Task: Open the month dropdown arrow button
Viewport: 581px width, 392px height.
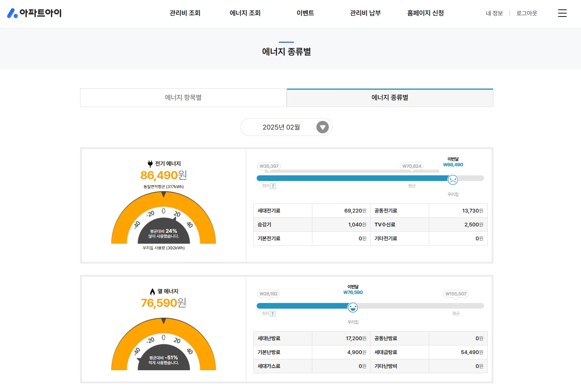Action: (322, 127)
